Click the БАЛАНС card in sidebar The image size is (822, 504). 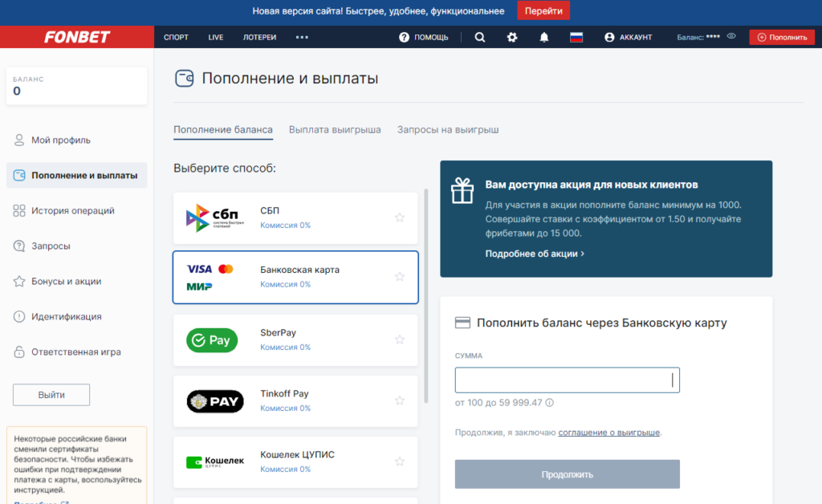point(76,86)
